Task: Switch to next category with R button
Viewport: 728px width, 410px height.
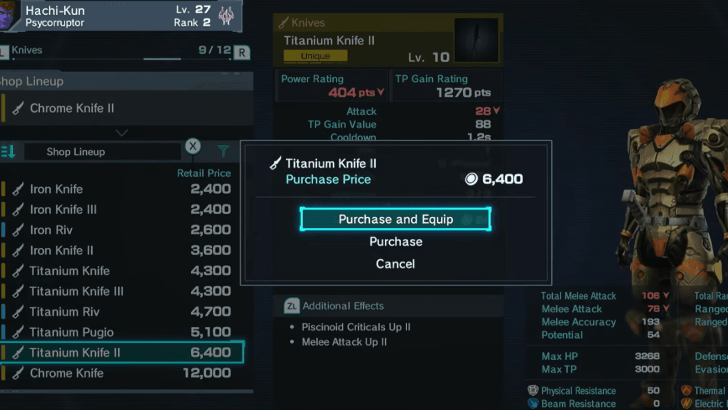Action: [242, 51]
